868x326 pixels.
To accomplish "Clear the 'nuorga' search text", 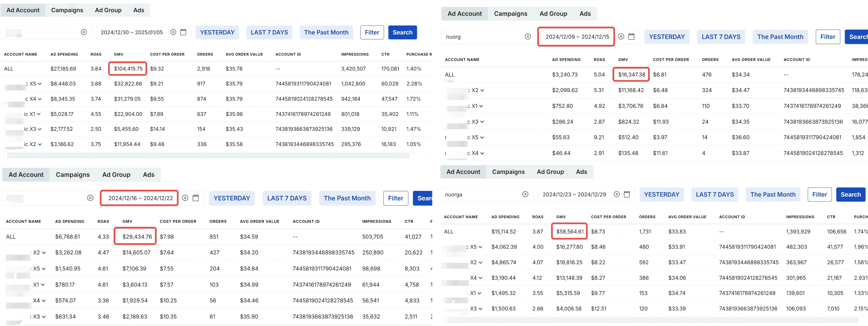I will pyautogui.click(x=525, y=194).
